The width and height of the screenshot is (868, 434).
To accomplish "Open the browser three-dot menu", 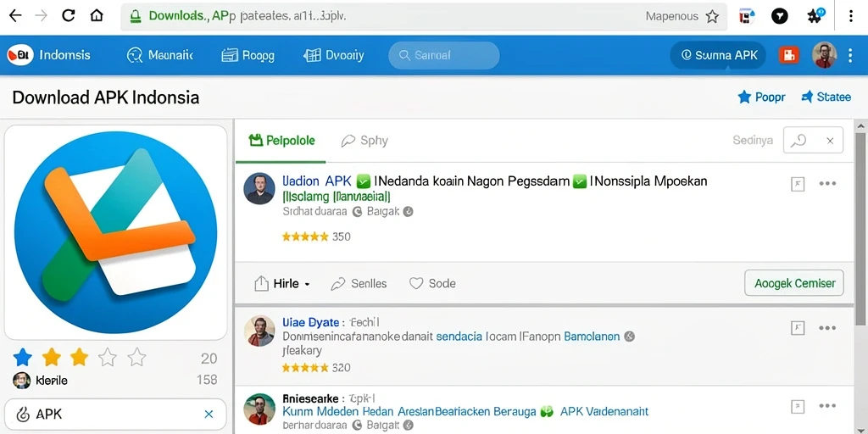I will 851,16.
